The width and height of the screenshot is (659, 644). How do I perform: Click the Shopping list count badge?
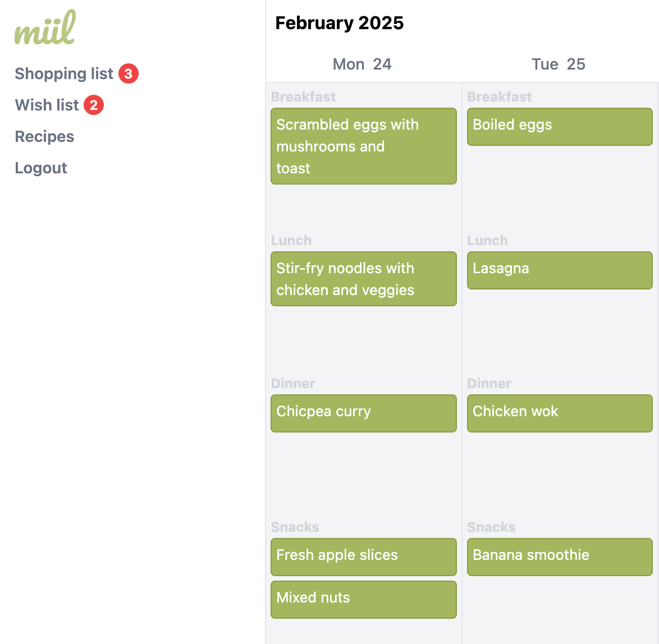click(128, 73)
